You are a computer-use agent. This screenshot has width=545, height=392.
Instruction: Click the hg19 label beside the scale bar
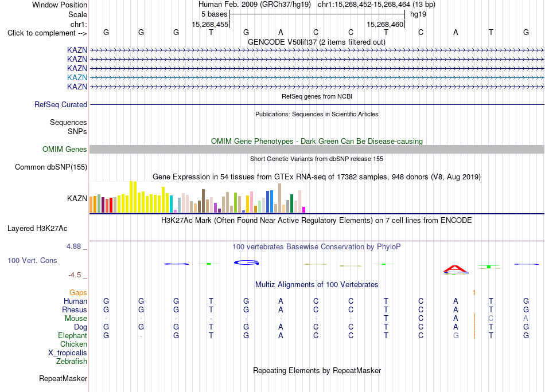[418, 14]
